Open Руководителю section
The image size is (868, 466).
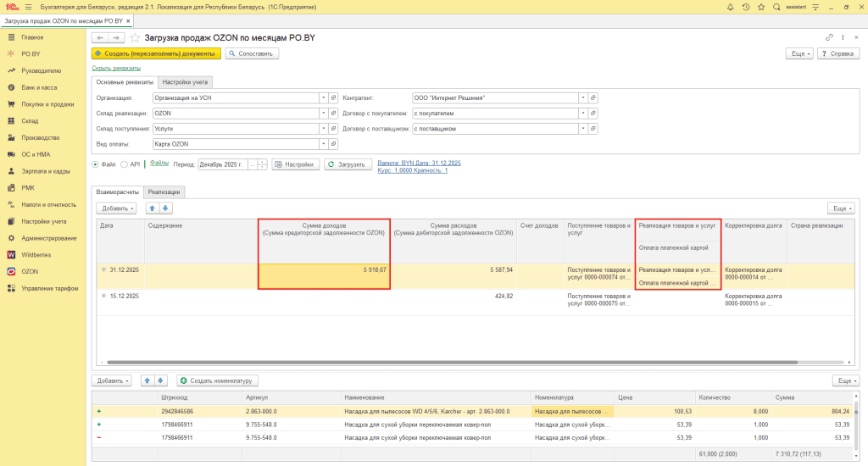coord(41,71)
